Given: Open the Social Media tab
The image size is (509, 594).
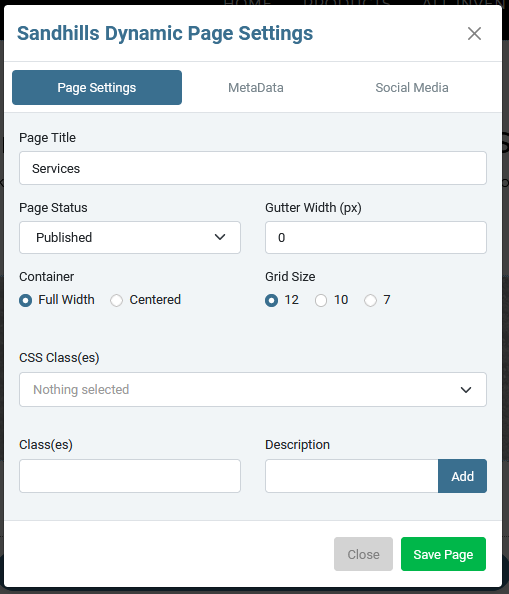Looking at the screenshot, I should click(x=412, y=88).
